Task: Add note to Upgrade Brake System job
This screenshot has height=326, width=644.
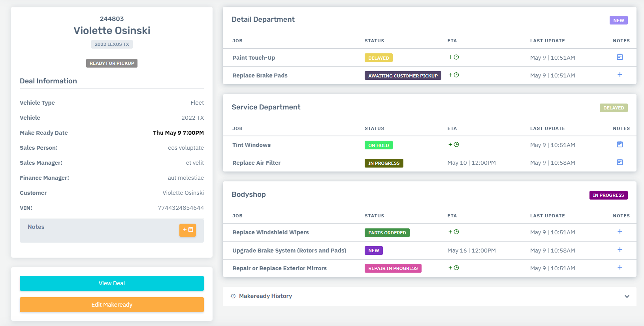Action: pos(620,250)
